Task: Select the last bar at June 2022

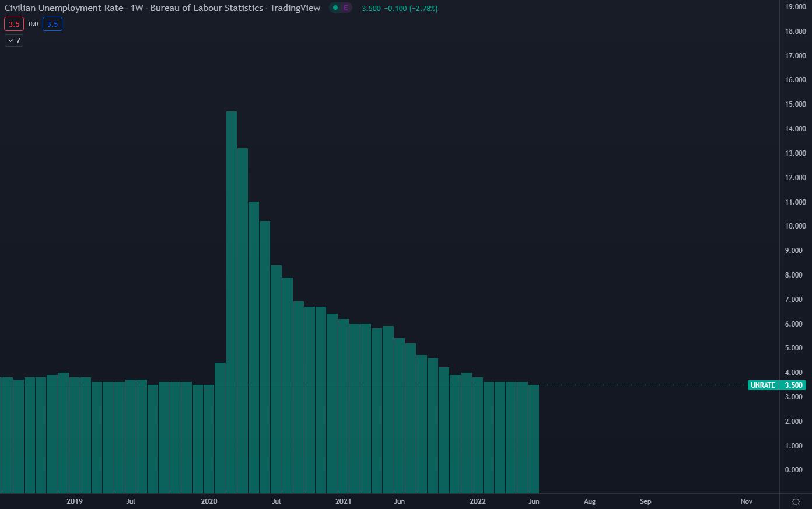Action: pyautogui.click(x=534, y=437)
